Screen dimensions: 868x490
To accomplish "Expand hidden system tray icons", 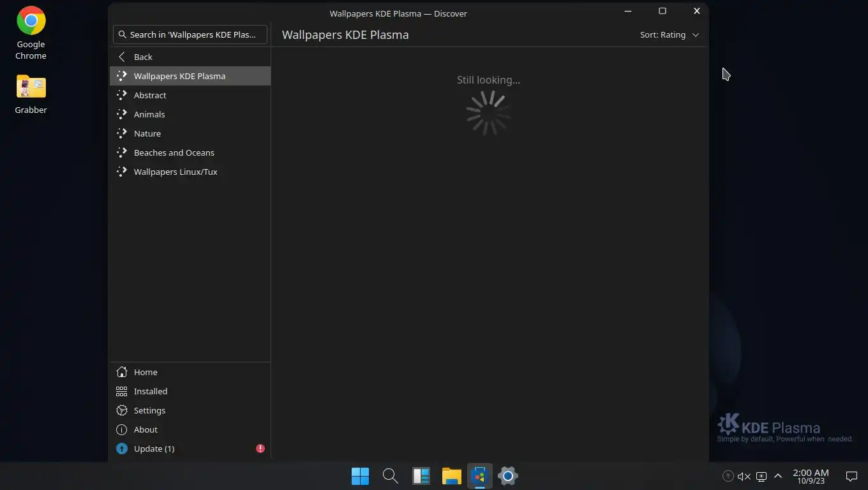I will (x=778, y=476).
